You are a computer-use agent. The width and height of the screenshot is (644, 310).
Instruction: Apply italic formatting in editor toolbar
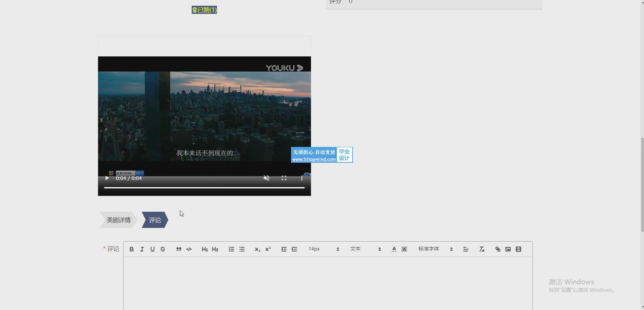(142, 249)
